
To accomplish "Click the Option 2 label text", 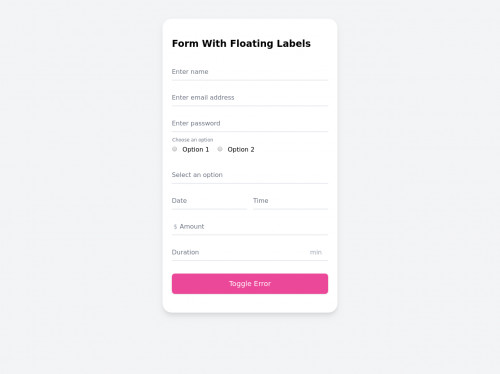I will [241, 149].
